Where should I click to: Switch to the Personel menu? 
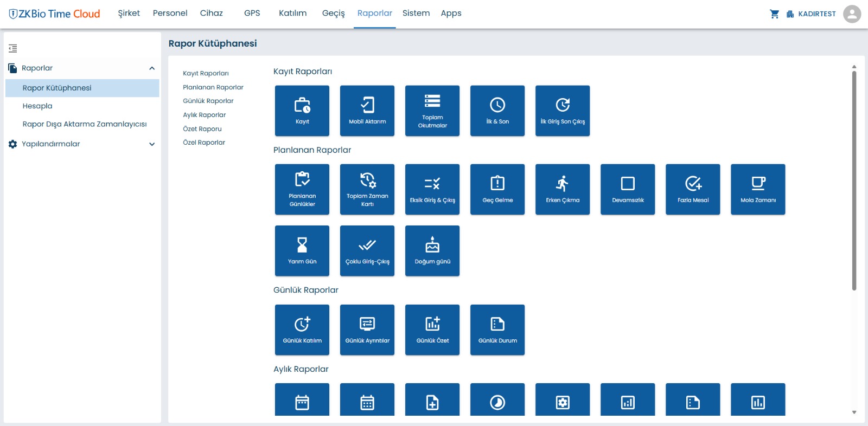[170, 13]
